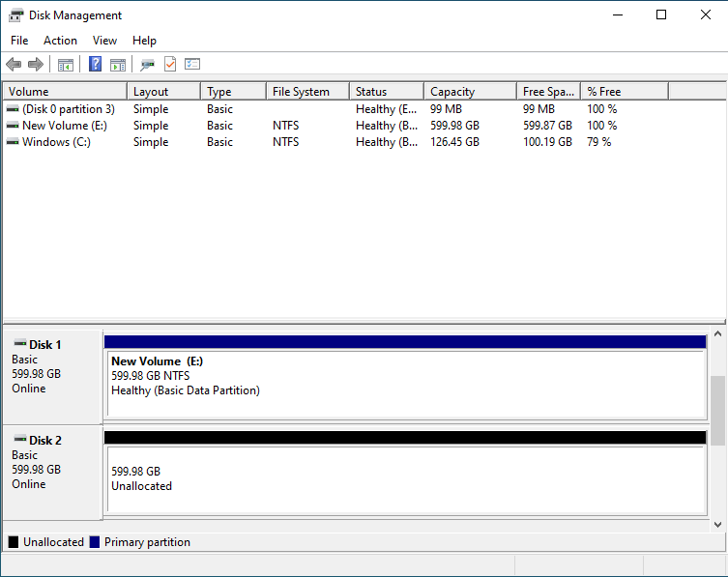The image size is (728, 577).
Task: Click the Connect/Refresh disk toolbar icon
Action: (x=147, y=64)
